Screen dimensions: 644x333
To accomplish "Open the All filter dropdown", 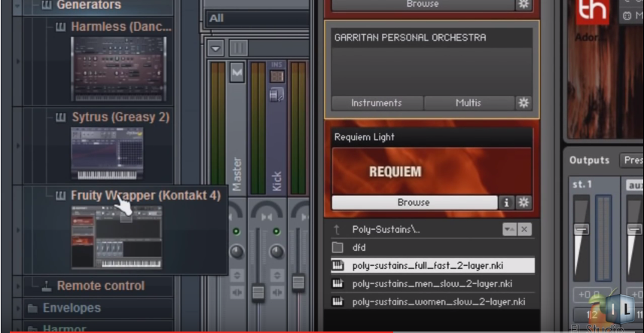I will [x=258, y=18].
